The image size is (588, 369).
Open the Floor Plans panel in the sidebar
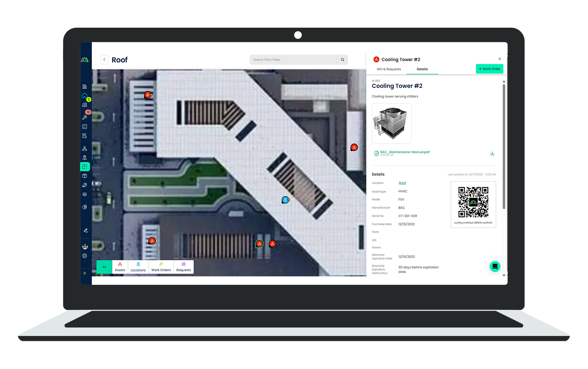85,166
